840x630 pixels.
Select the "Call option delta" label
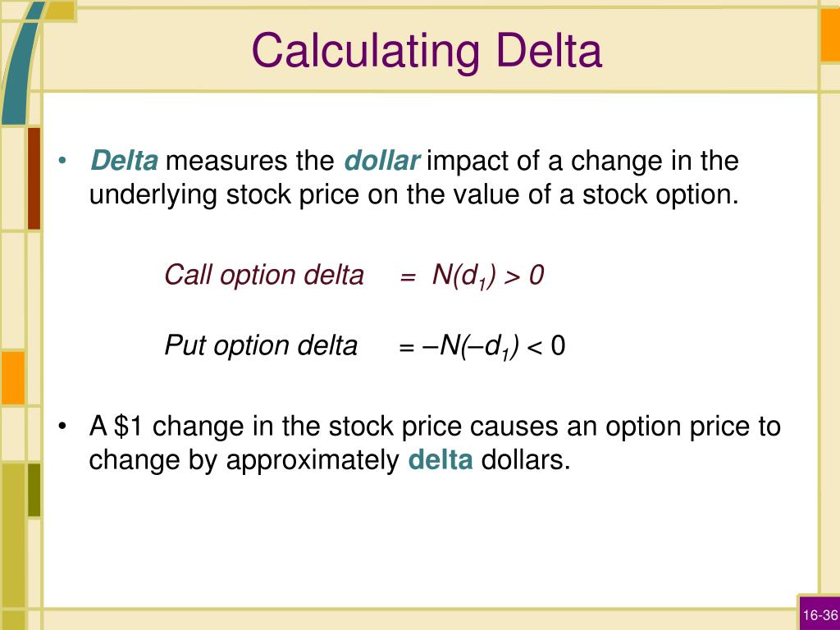tap(264, 275)
